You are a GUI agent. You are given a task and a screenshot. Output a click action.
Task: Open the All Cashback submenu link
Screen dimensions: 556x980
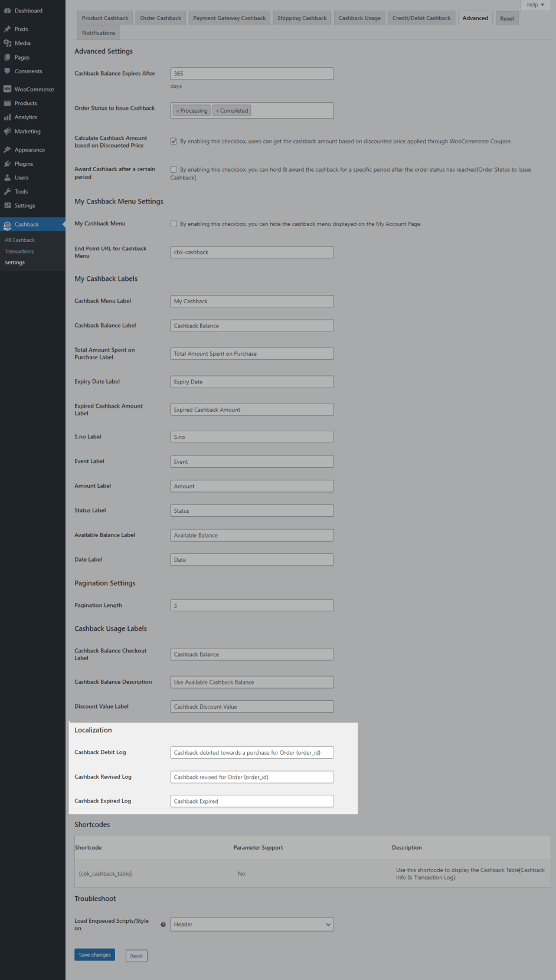click(19, 240)
